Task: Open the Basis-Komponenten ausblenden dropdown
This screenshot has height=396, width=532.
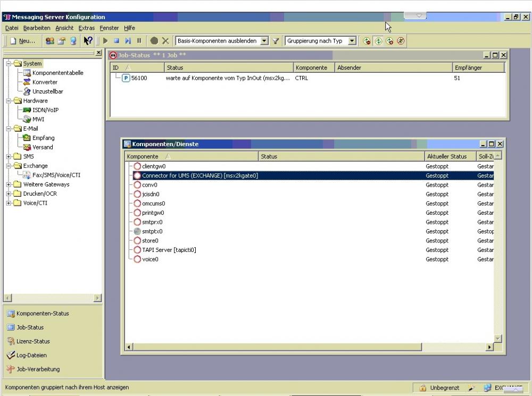Action: [x=264, y=41]
